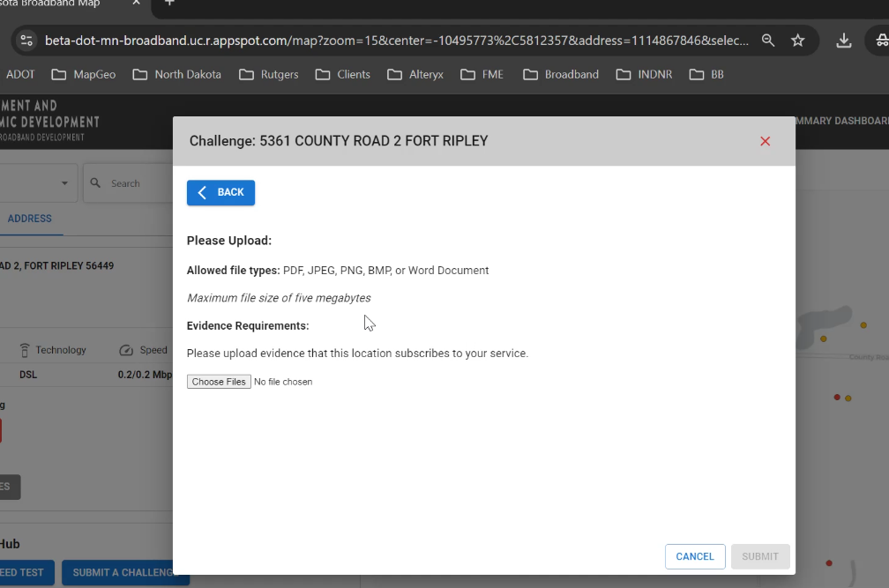Open the Rutgers bookmarks folder
Screen dimensions: 889x588
[x=269, y=74]
